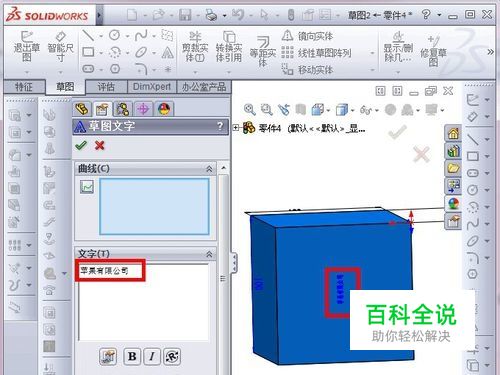Collapse the 曲线(C) section

click(209, 169)
